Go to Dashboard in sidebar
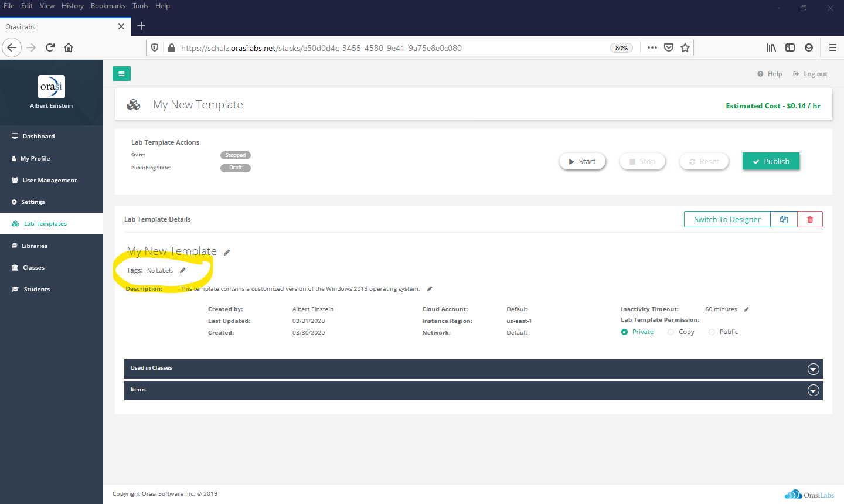The height and width of the screenshot is (504, 844). [x=52, y=137]
